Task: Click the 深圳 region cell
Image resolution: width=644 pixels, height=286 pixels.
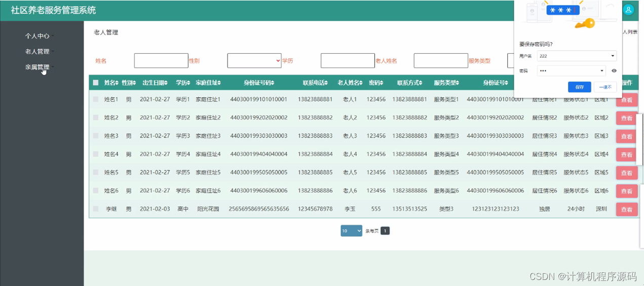Action: point(601,209)
